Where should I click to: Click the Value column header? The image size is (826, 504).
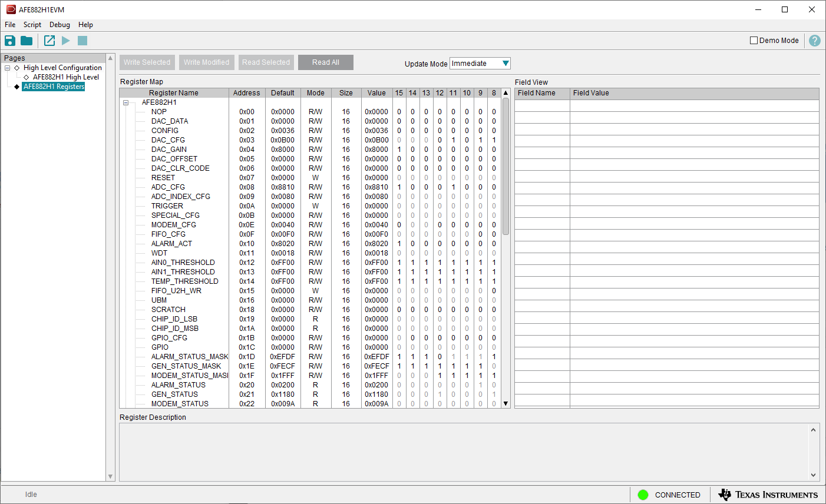point(376,93)
